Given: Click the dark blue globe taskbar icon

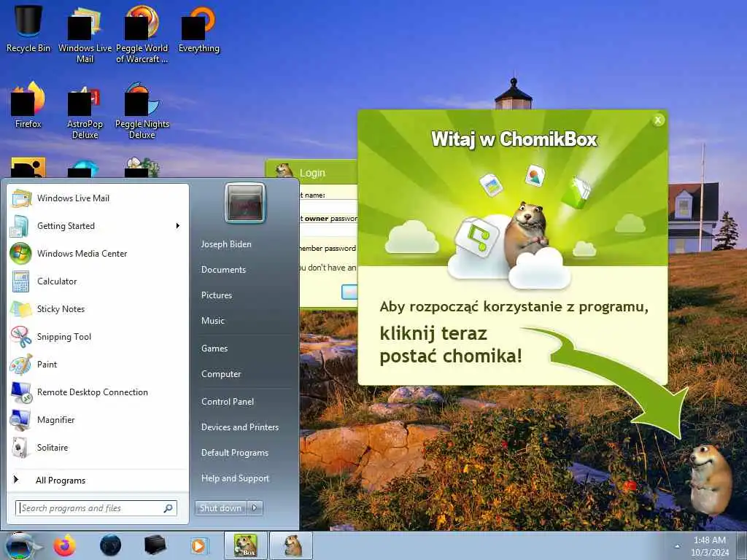Looking at the screenshot, I should point(111,545).
